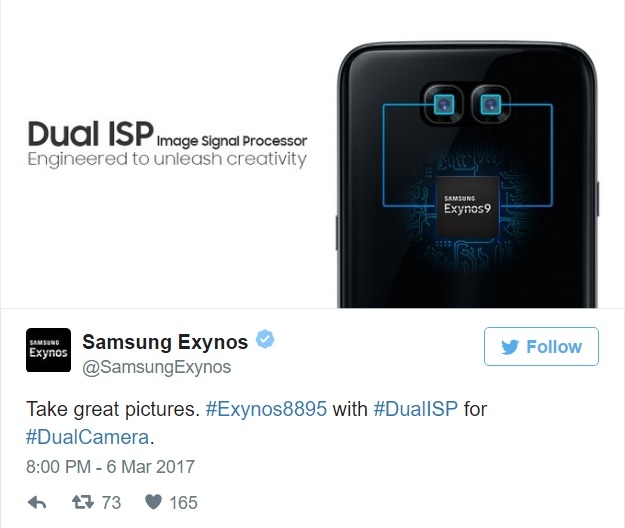Open the Samsung Exynos profile avatar
This screenshot has height=528, width=625.
(49, 350)
